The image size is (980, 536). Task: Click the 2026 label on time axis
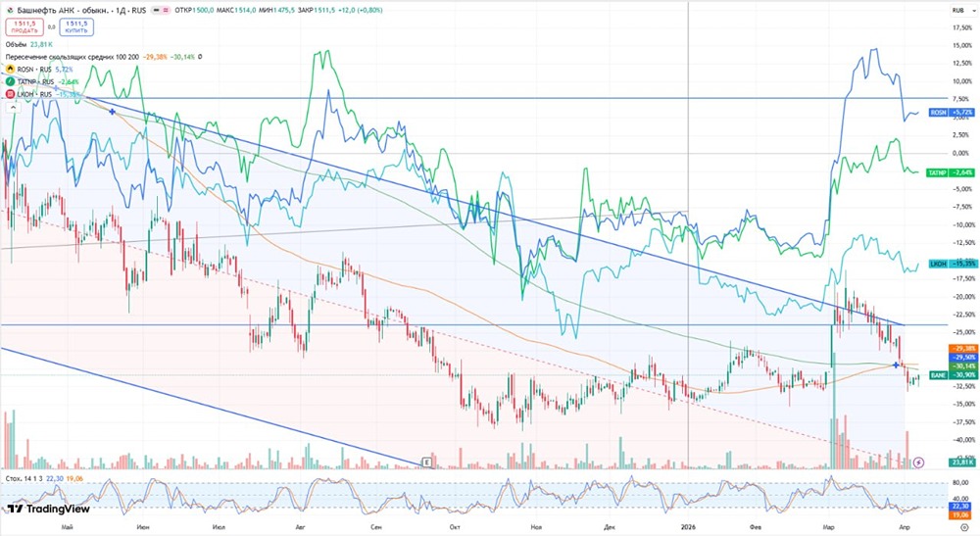coord(688,527)
